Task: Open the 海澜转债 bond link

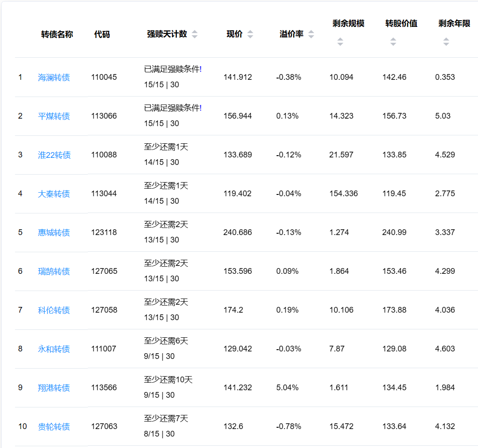Action: [54, 78]
